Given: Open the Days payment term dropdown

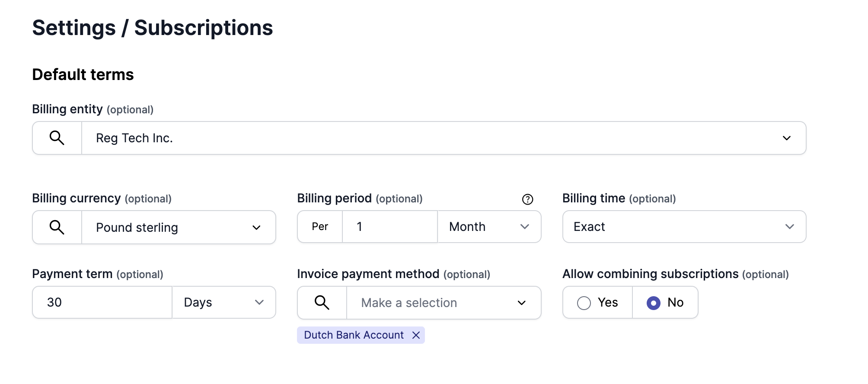Looking at the screenshot, I should point(259,302).
